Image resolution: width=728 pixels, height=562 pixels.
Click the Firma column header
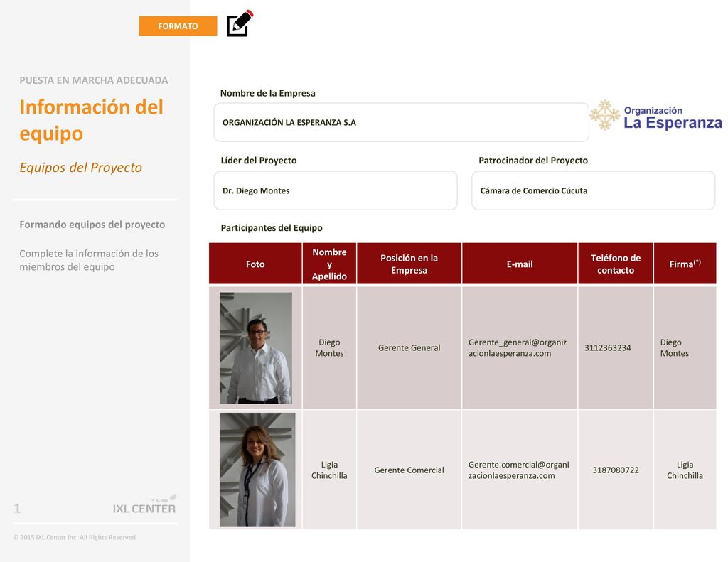point(685,264)
